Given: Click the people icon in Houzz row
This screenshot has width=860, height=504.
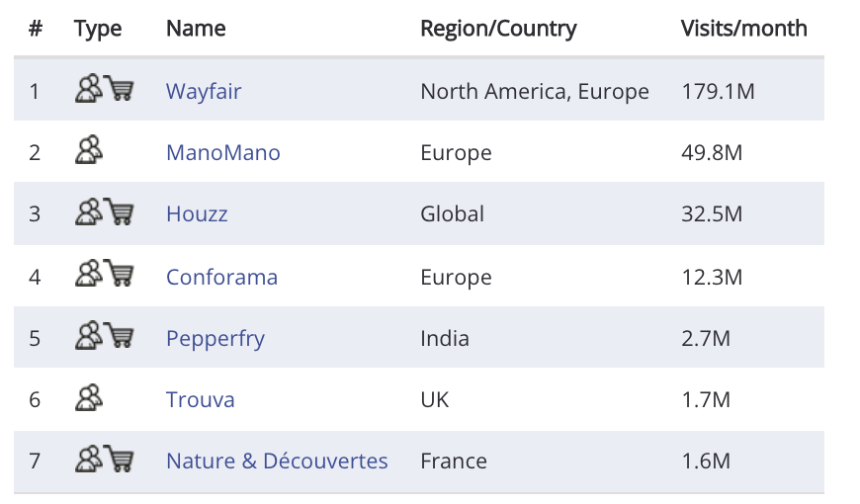Looking at the screenshot, I should pyautogui.click(x=89, y=211).
